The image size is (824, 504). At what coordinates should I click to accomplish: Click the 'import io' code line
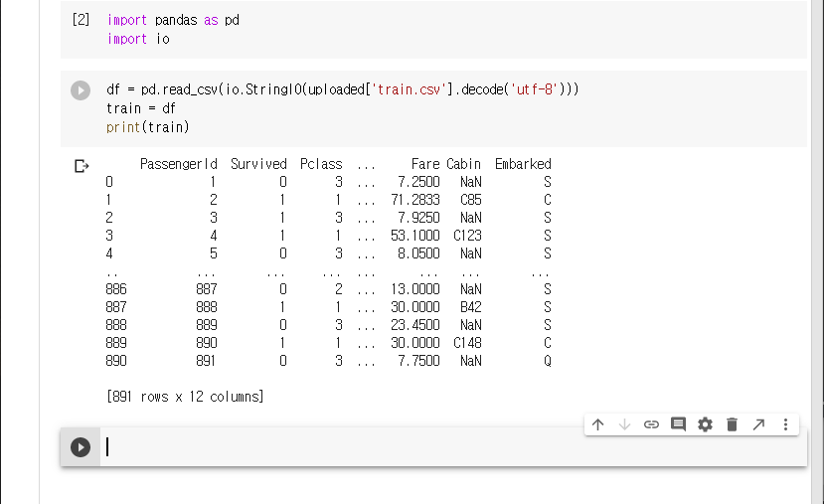coord(139,39)
